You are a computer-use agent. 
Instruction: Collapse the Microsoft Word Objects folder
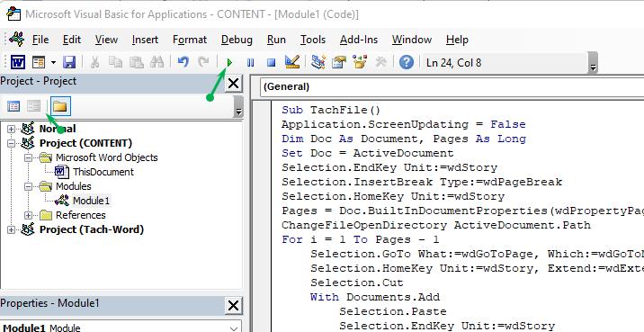(28, 157)
